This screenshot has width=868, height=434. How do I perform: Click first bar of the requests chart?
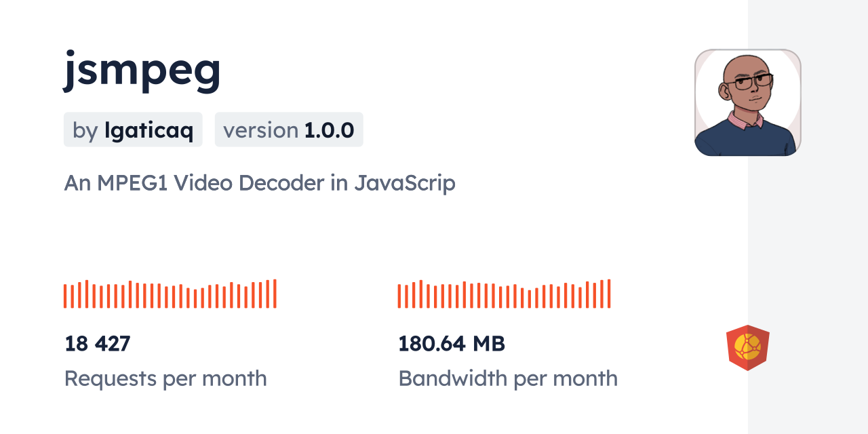pos(65,296)
